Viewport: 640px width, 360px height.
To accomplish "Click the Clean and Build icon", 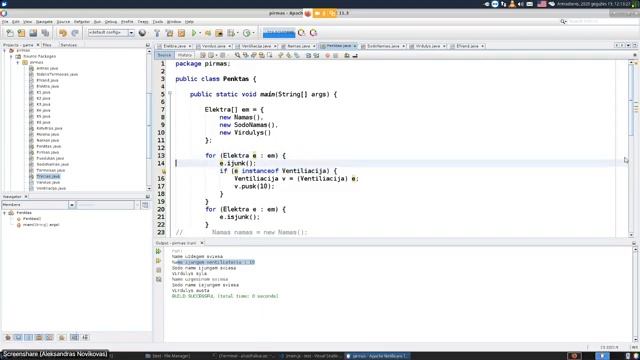I will tap(169, 33).
